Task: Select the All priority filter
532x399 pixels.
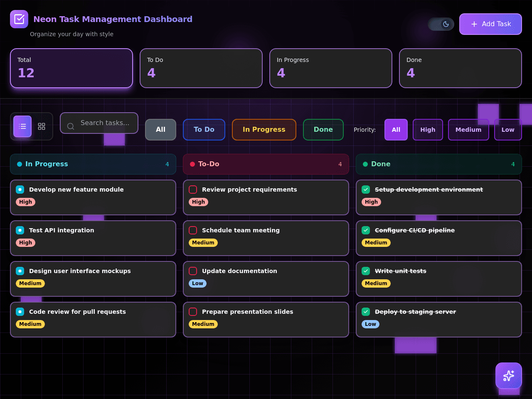Action: (x=396, y=130)
